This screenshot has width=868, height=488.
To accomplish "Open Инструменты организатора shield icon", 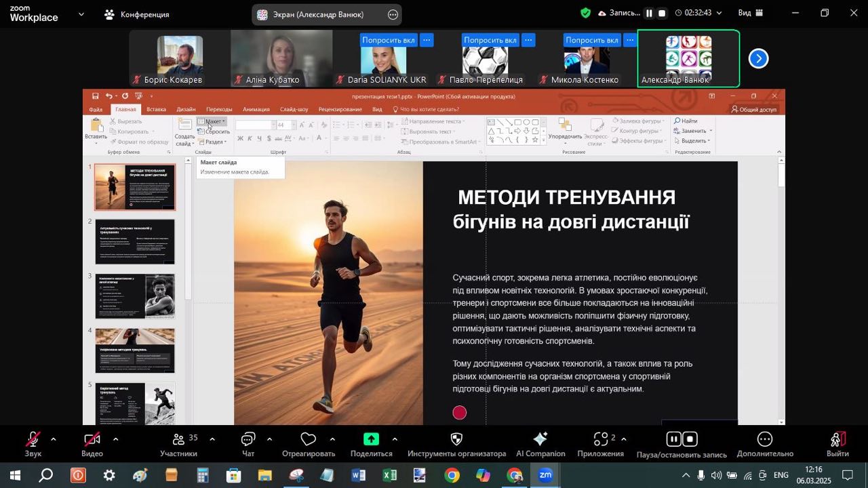I will click(456, 439).
